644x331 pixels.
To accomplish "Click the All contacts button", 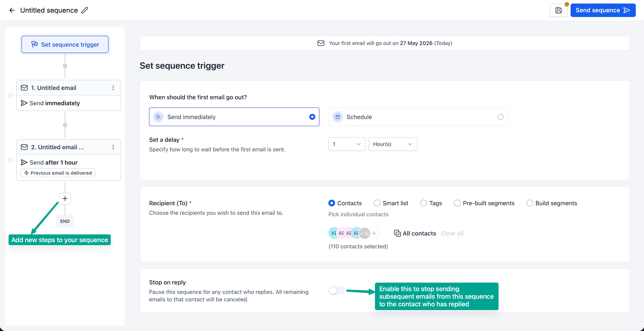I will 415,233.
